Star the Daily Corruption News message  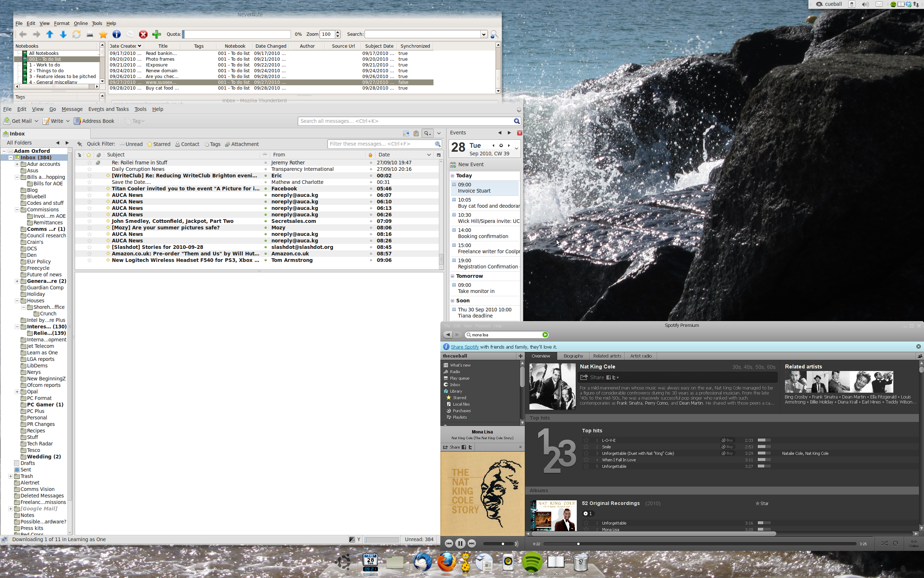click(x=90, y=169)
